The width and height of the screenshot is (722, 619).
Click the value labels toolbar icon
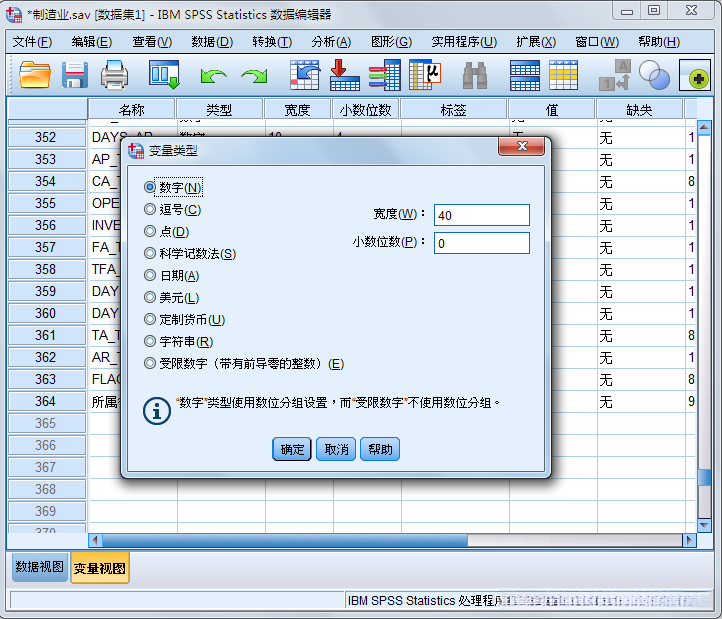click(615, 75)
